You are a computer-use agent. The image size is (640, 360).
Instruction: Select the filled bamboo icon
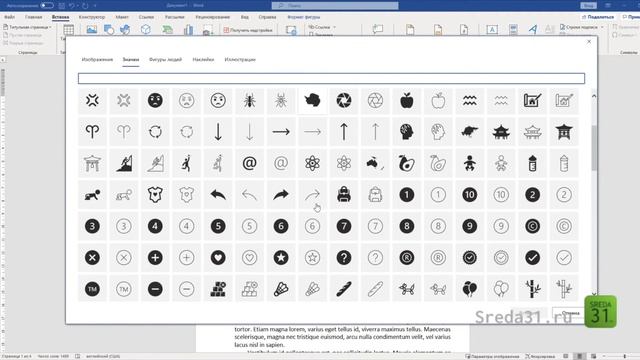click(x=532, y=289)
